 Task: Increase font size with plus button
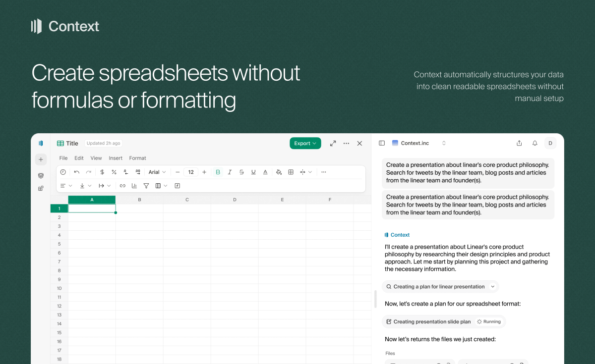coord(204,172)
